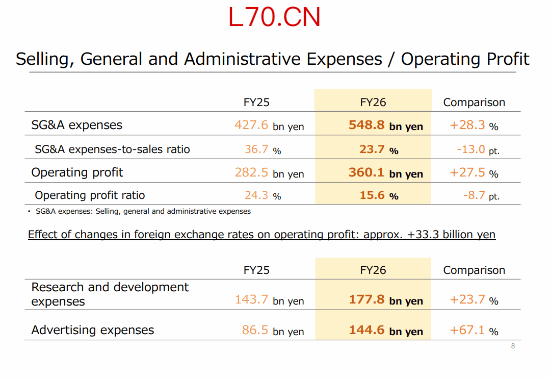The height and width of the screenshot is (379, 550).
Task: Select the slide title heading text
Action: click(273, 59)
